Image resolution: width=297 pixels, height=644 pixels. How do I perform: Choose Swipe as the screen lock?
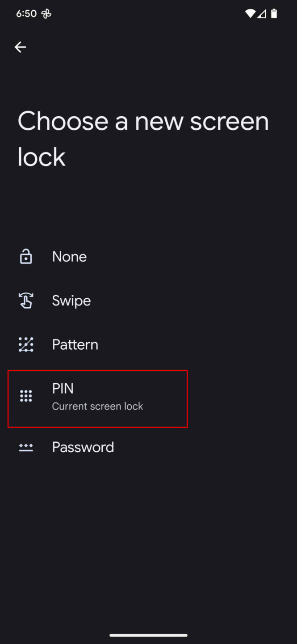coord(71,300)
